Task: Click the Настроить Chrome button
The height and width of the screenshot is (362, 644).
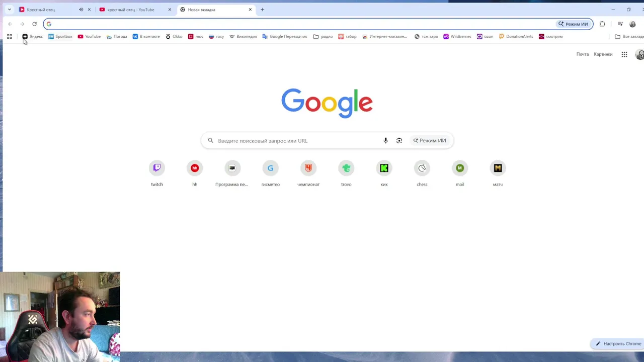Action: click(x=618, y=344)
